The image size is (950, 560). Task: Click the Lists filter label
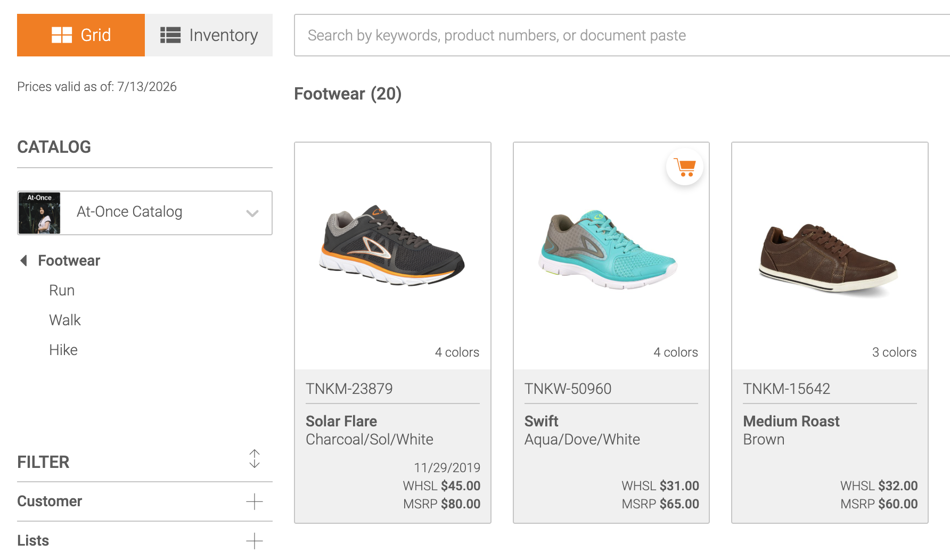click(33, 541)
